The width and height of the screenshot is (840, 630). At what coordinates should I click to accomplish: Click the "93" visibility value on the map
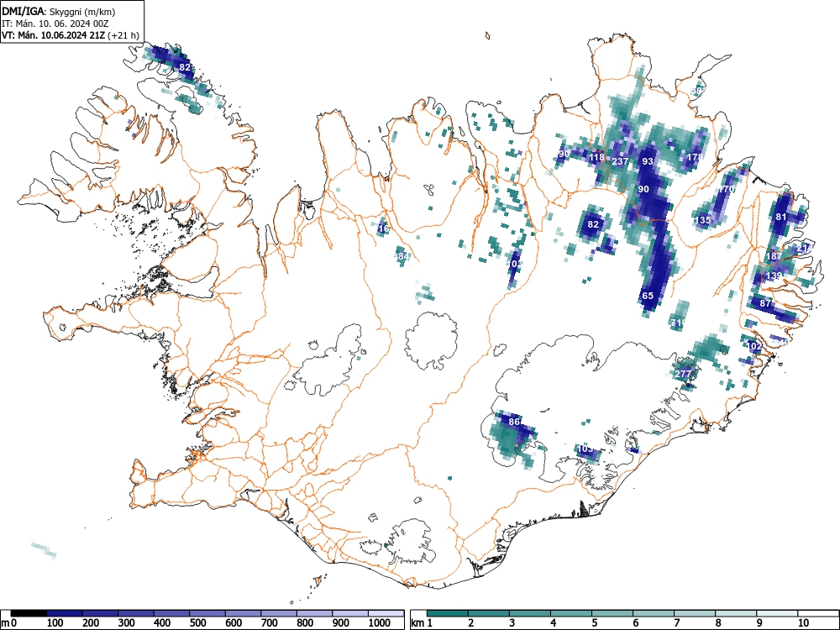click(648, 160)
